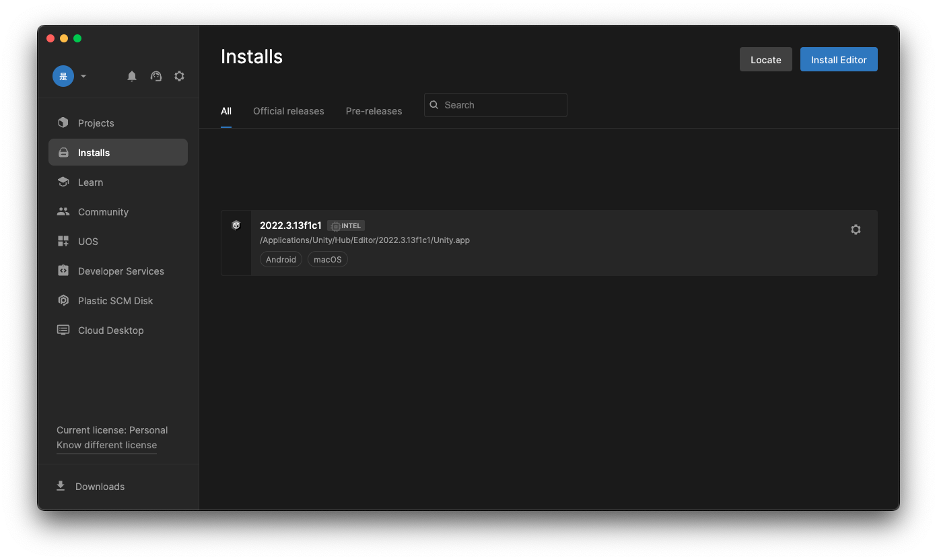Click the UOS grid icon
The height and width of the screenshot is (560, 937).
click(63, 241)
